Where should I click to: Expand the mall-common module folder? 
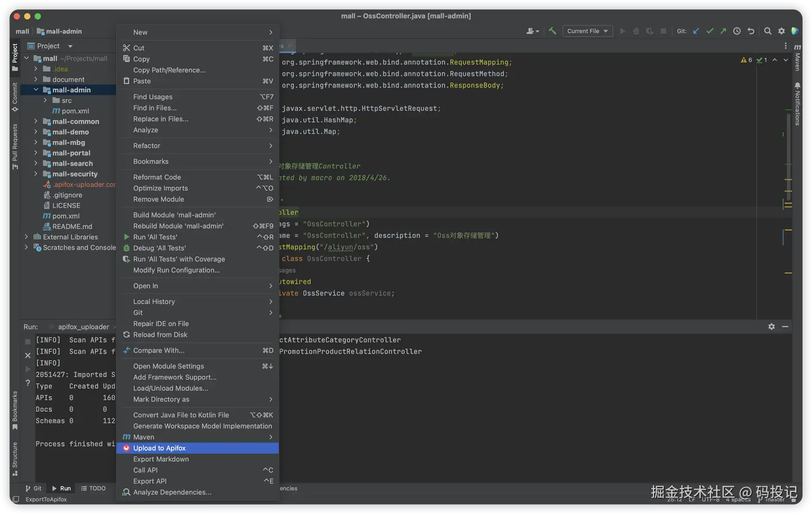tap(36, 121)
